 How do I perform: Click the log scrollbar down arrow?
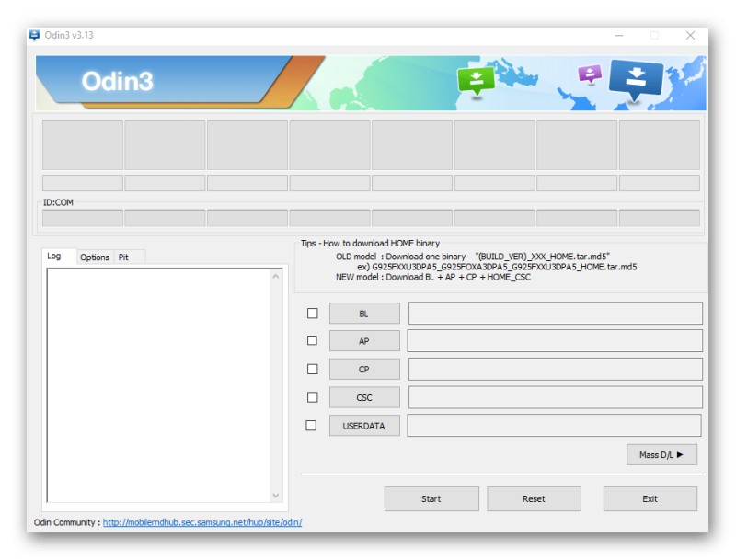coord(276,496)
